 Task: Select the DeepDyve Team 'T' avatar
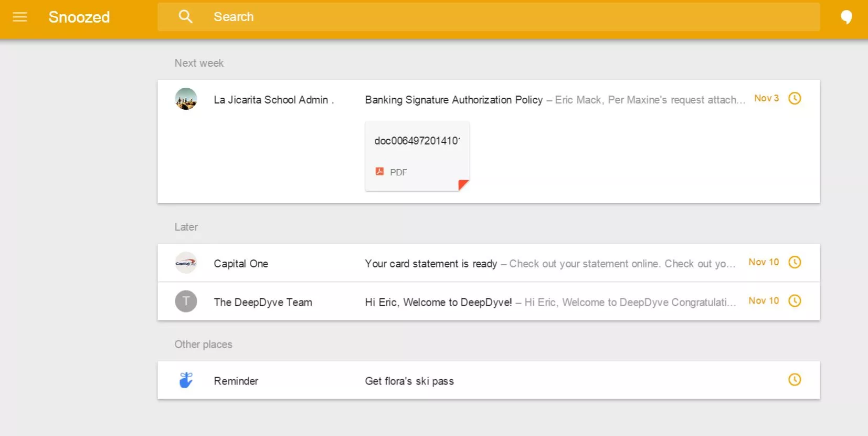pyautogui.click(x=186, y=302)
